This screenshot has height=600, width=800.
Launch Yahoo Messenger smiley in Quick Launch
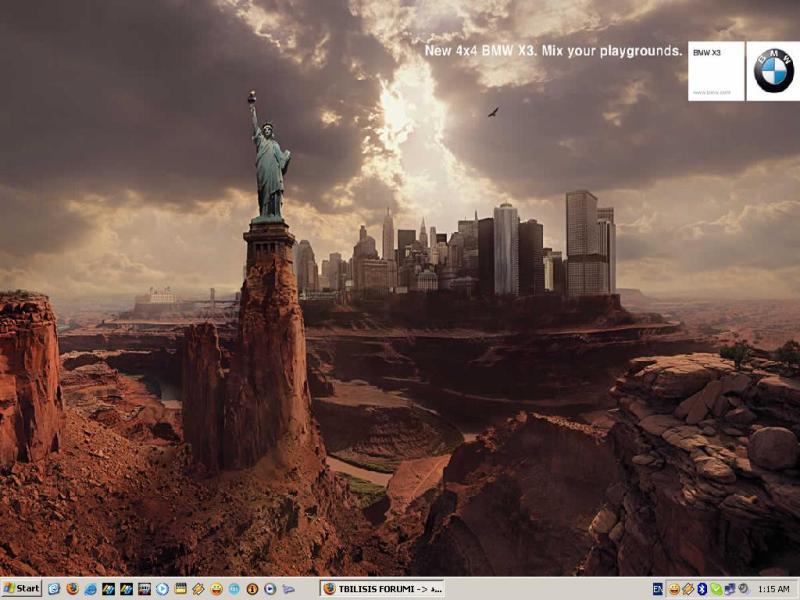pos(216,589)
